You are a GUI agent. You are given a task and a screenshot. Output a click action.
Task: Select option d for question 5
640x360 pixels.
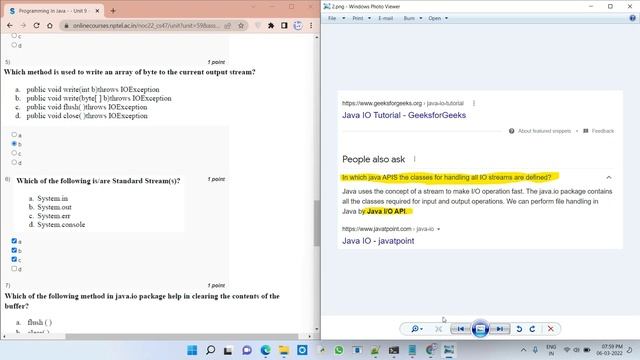click(x=14, y=162)
